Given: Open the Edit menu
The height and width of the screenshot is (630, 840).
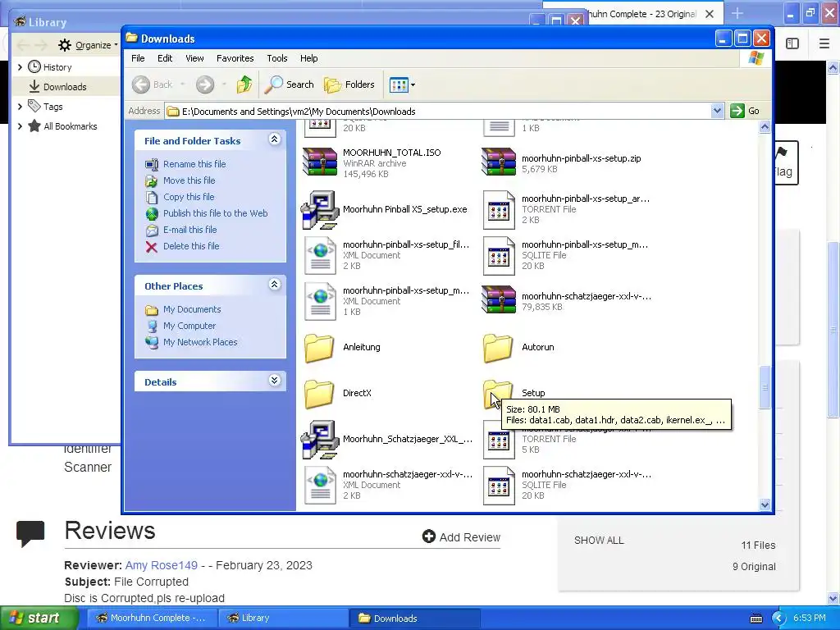Looking at the screenshot, I should point(165,58).
